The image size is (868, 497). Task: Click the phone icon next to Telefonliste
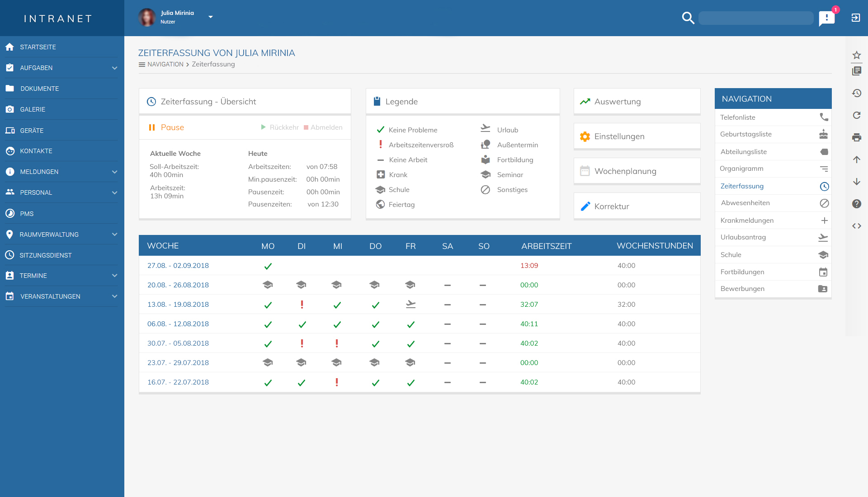point(824,117)
